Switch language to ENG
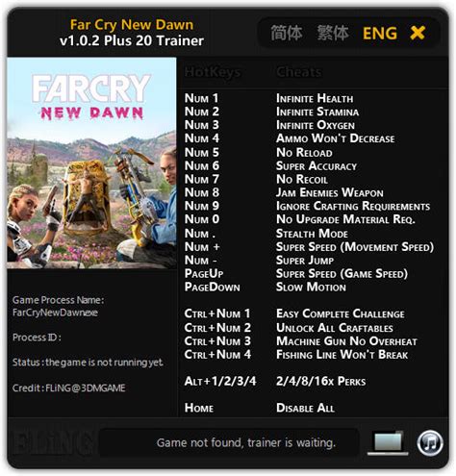The image size is (456, 476). (380, 34)
